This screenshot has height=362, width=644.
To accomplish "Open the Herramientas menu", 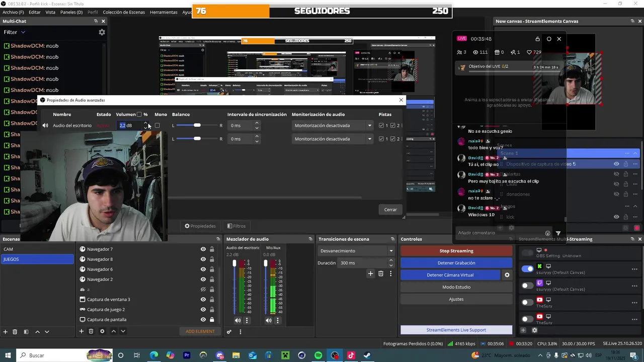I will 164,12.
